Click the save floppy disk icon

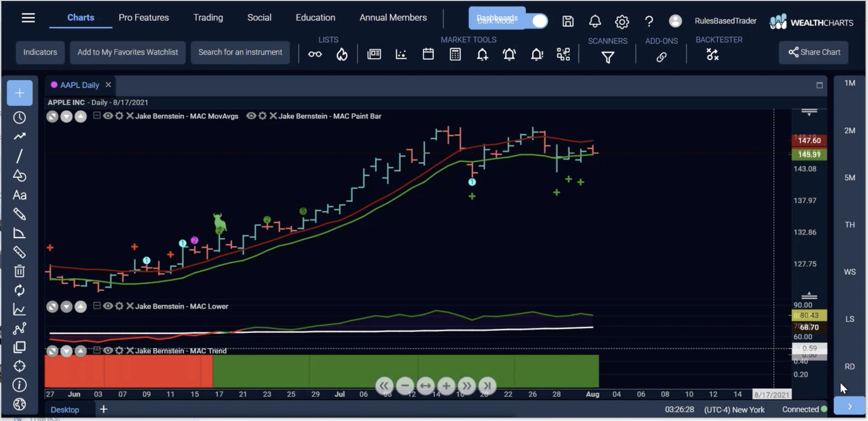568,22
